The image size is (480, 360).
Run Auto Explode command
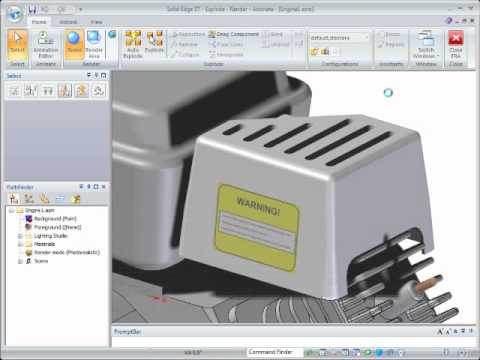(133, 44)
